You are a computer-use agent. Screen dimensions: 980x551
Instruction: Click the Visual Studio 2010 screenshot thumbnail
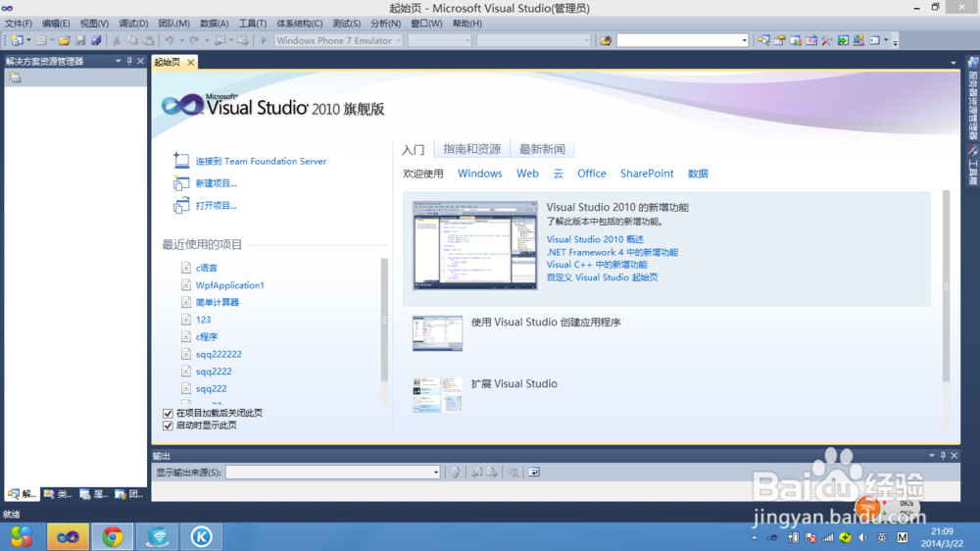coord(475,245)
